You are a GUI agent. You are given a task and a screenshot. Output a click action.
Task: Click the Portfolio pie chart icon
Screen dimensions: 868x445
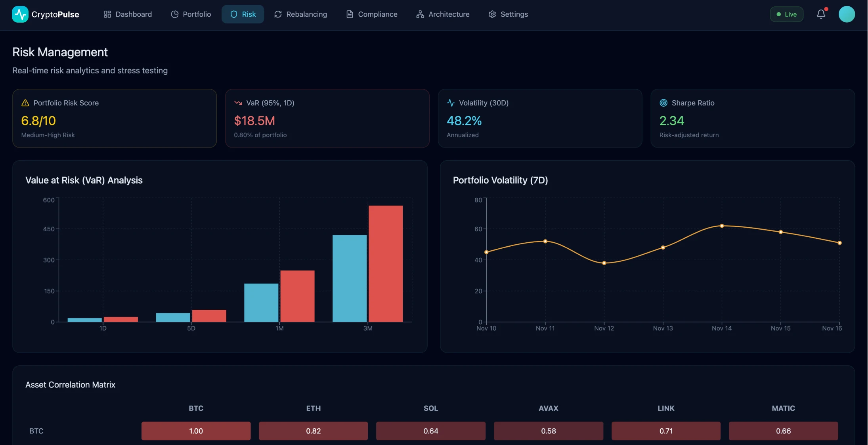tap(174, 14)
